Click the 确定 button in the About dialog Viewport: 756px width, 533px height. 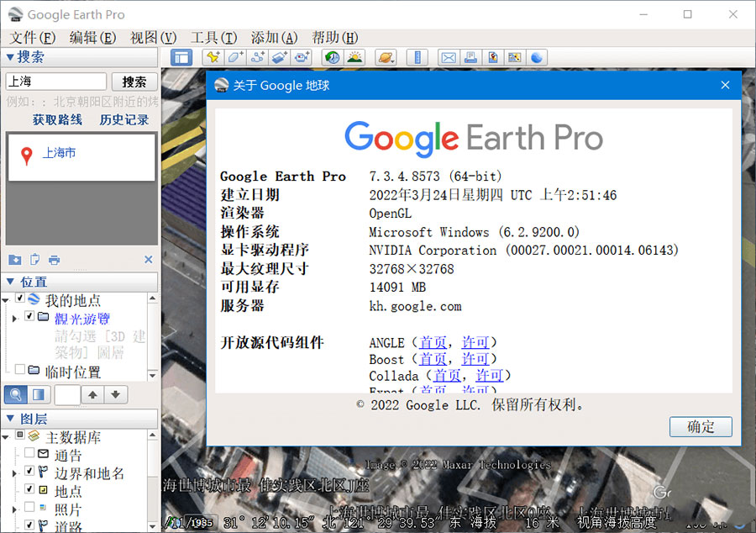[700, 427]
